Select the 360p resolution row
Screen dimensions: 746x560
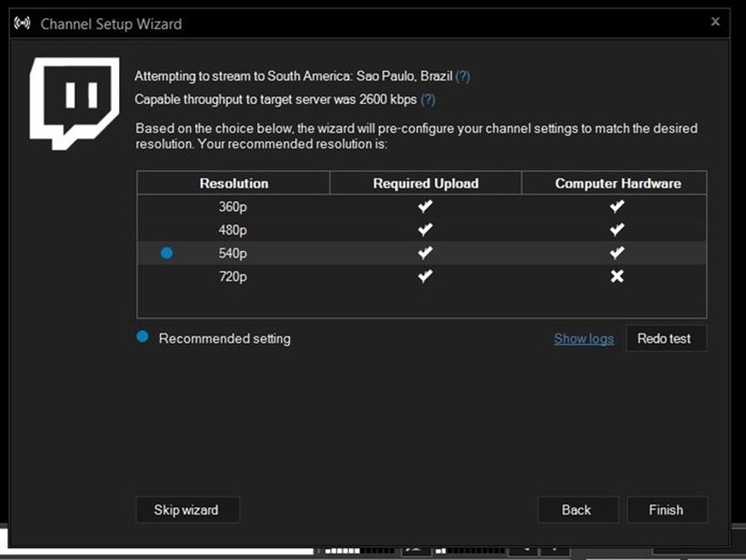(422, 206)
